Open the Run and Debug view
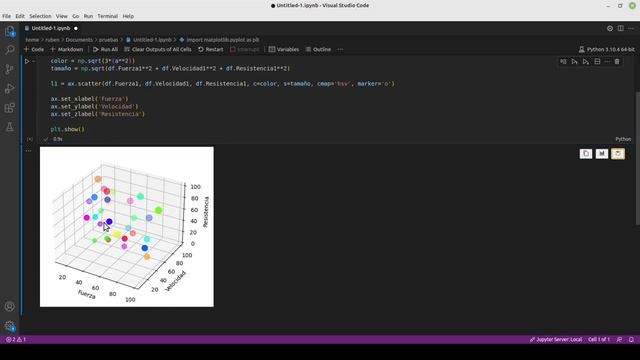The image size is (640, 360). [x=9, y=89]
